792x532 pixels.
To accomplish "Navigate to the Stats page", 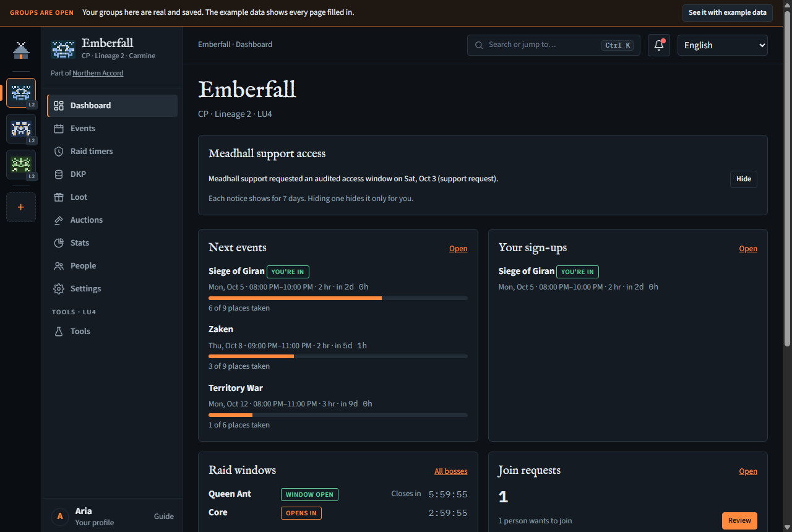I will pyautogui.click(x=112, y=243).
